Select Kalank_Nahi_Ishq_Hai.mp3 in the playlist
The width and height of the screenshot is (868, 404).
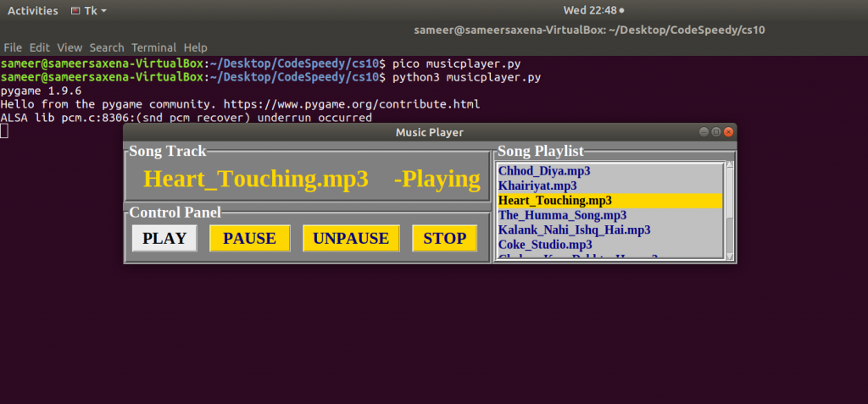click(610, 230)
